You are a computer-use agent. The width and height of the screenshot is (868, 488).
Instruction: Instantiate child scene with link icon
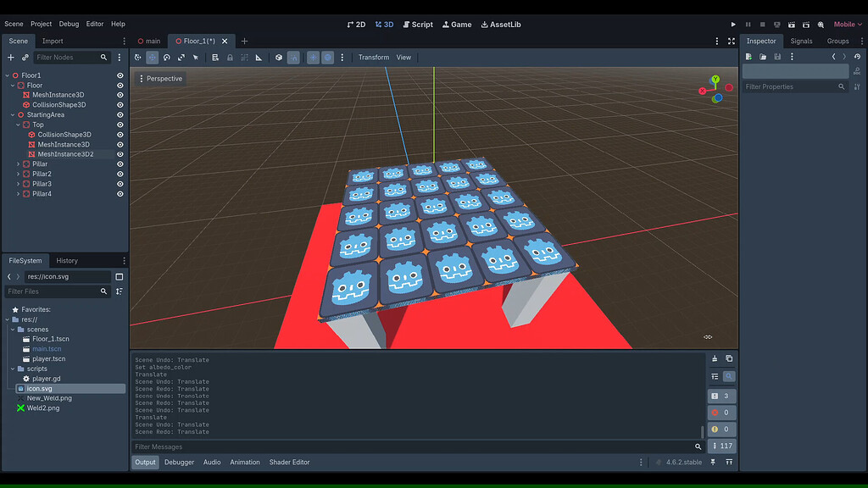(25, 58)
